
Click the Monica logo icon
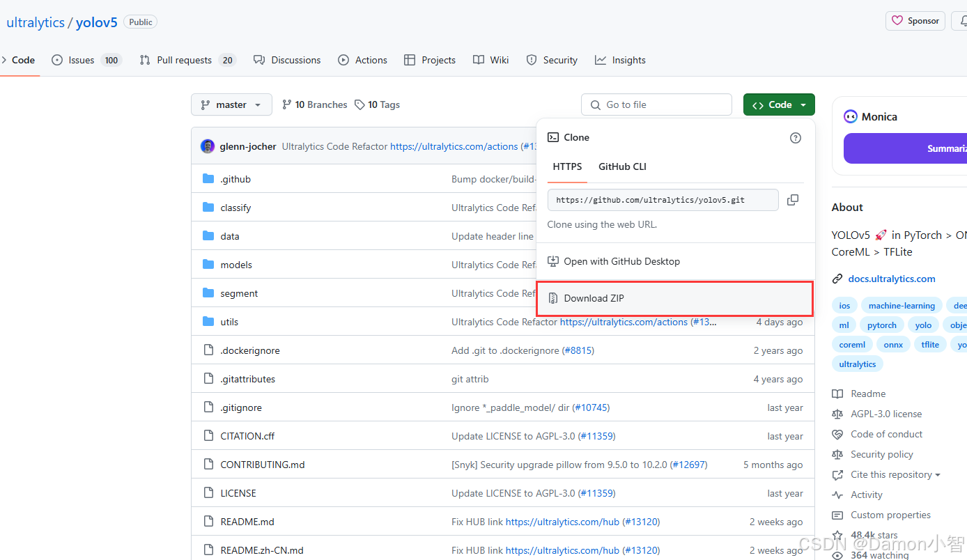pyautogui.click(x=850, y=116)
